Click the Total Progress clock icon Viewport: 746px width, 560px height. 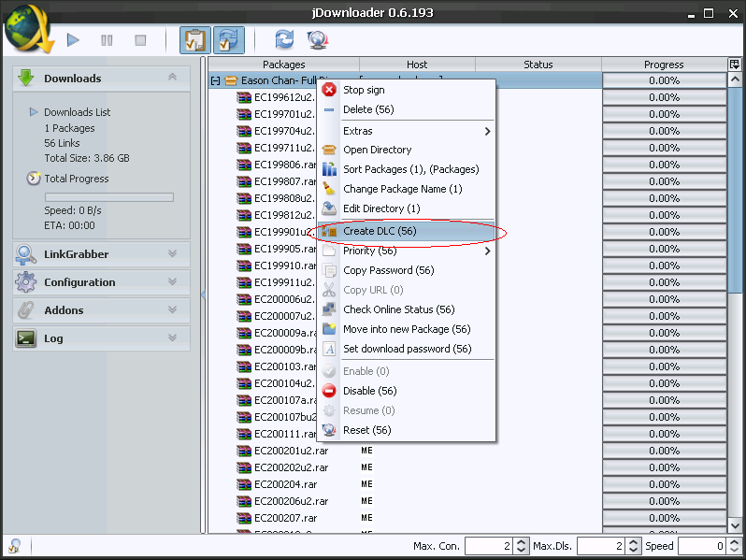pos(34,179)
